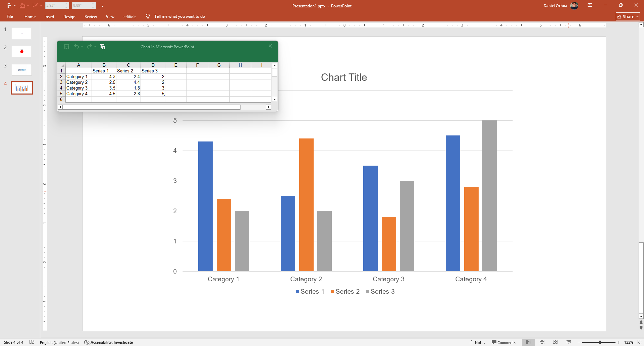The image size is (644, 346).
Task: Click the Select All corner of the spreadsheet
Action: pos(61,65)
